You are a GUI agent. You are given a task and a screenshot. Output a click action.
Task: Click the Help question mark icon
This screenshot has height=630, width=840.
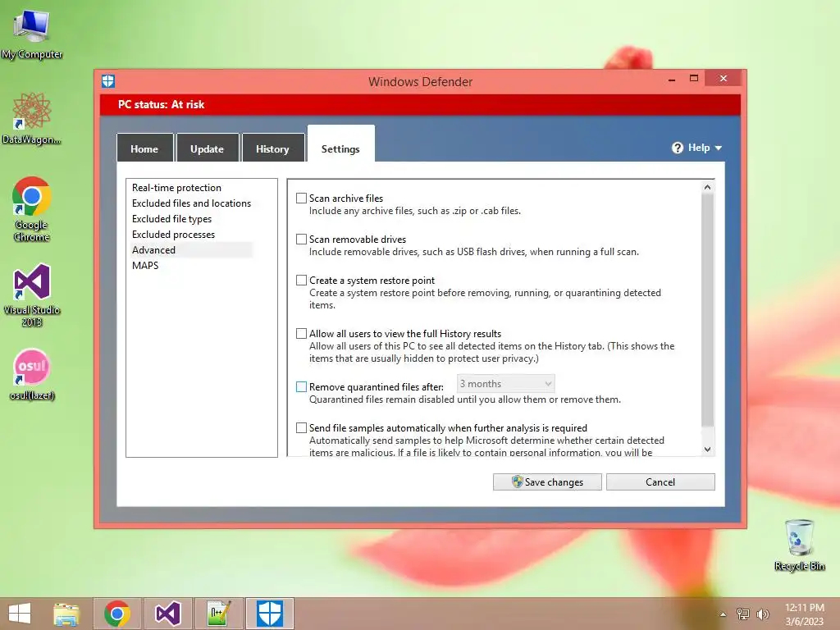pyautogui.click(x=677, y=148)
